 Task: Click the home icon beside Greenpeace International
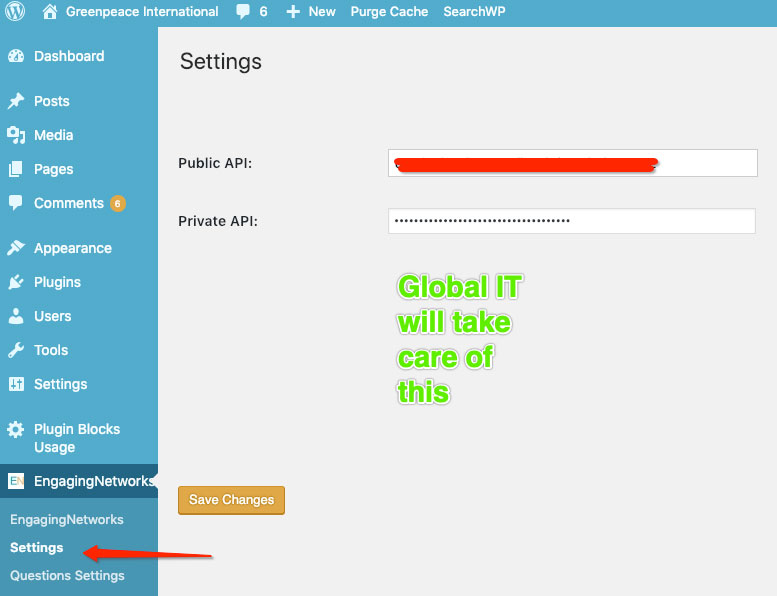[50, 11]
